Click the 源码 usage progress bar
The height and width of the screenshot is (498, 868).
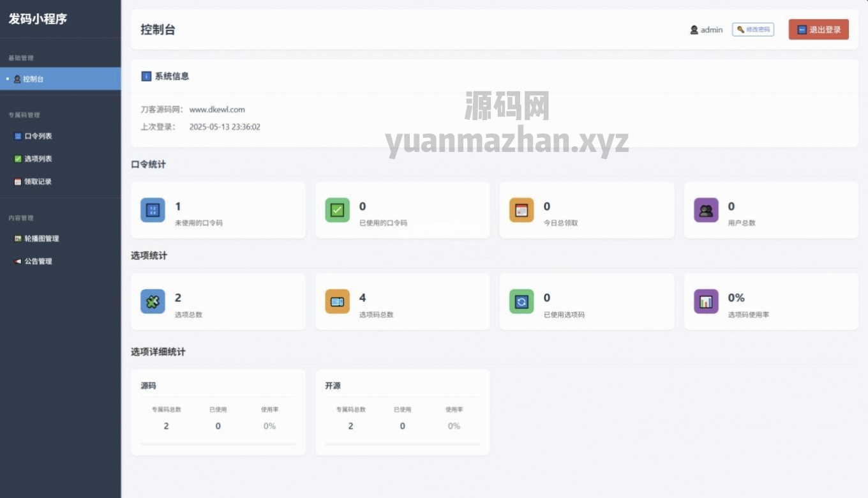tap(218, 444)
